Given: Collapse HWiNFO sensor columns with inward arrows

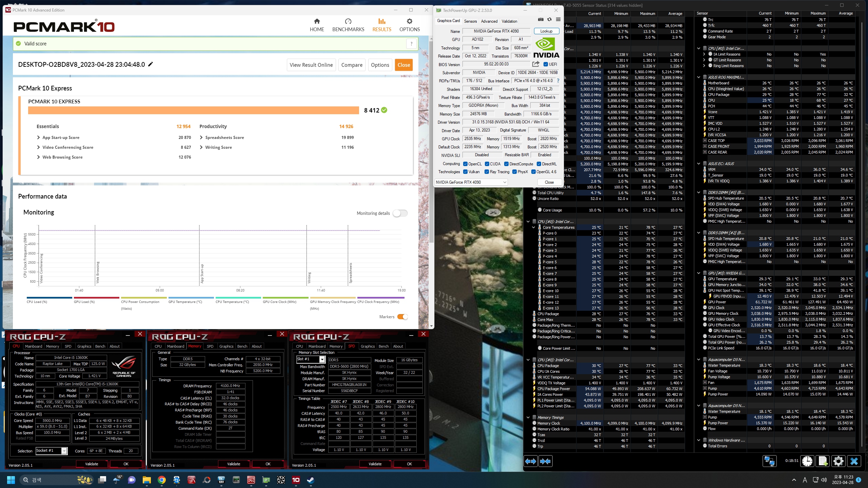Looking at the screenshot, I should (x=545, y=461).
